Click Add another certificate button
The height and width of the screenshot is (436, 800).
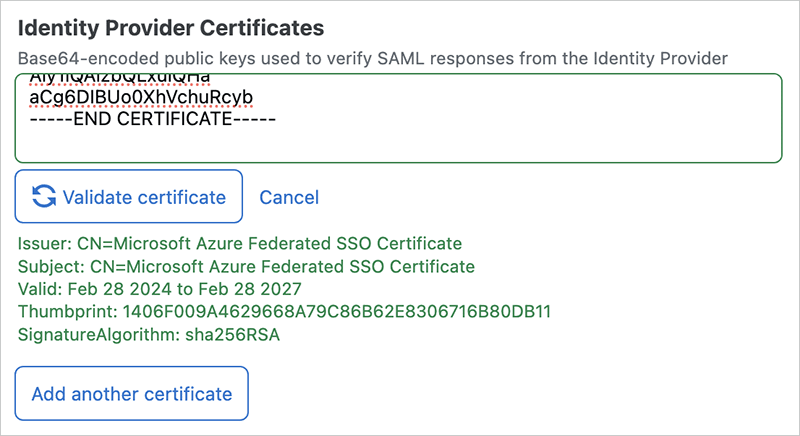[x=131, y=394]
